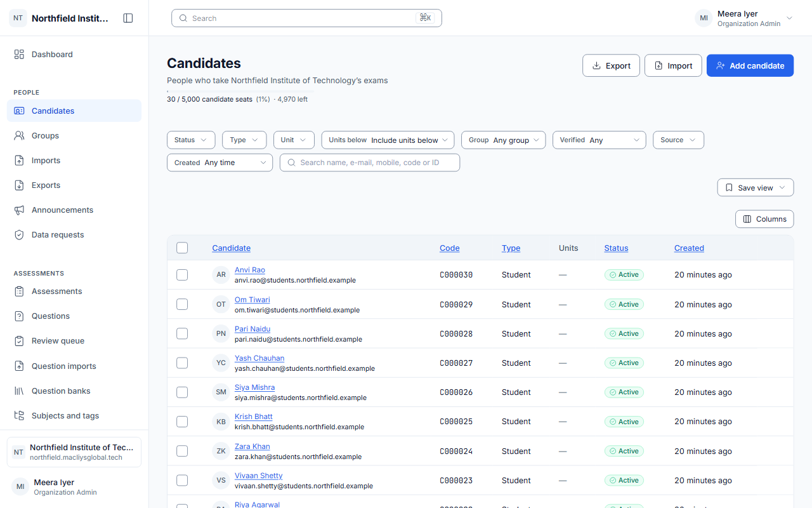Tick the checkbox beside Krish Bhatt

click(x=182, y=422)
